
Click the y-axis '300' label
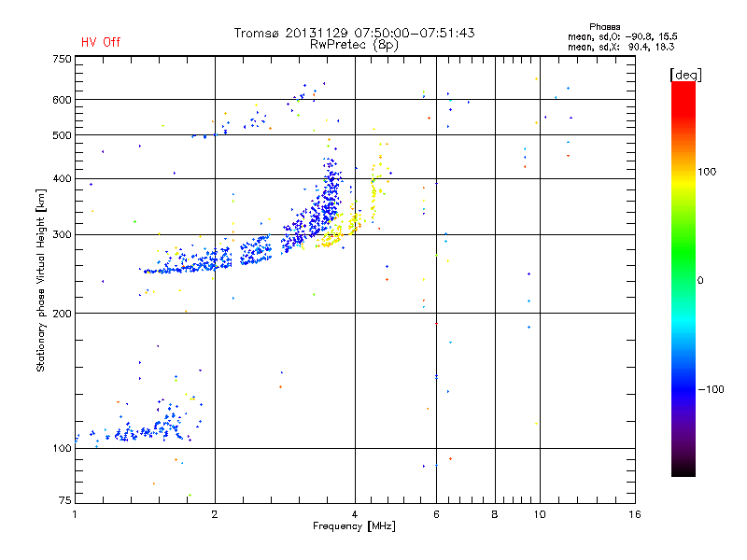62,235
